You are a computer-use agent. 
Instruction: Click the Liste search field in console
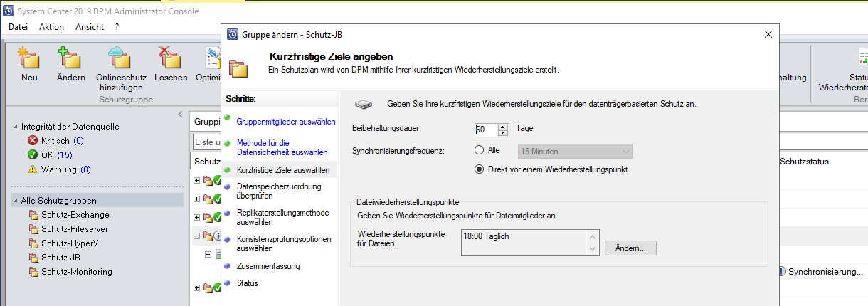click(x=207, y=142)
